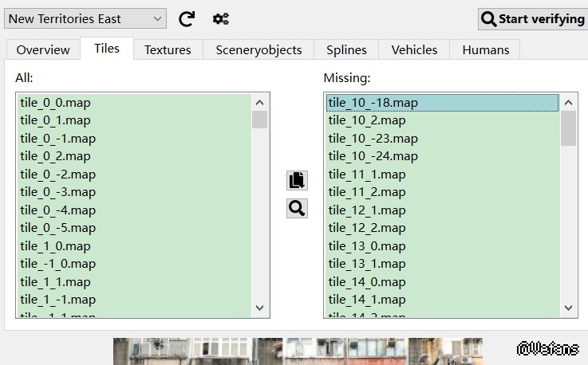Select tile_13_0.map in the Missing list
This screenshot has height=365, width=588.
[x=367, y=246]
